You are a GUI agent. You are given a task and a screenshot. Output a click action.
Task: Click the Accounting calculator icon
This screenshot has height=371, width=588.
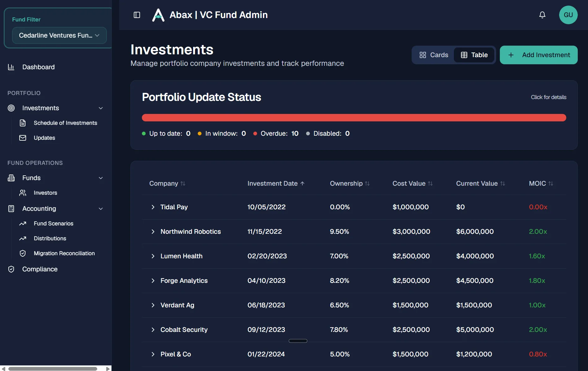(x=11, y=209)
